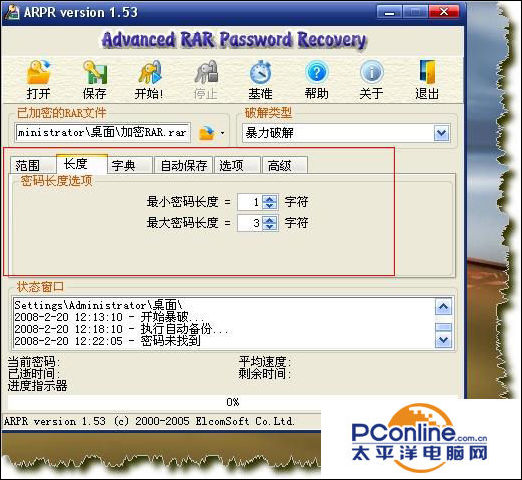Switch to the 自动保存 tab
Viewport: 522px width, 480px height.
point(183,165)
